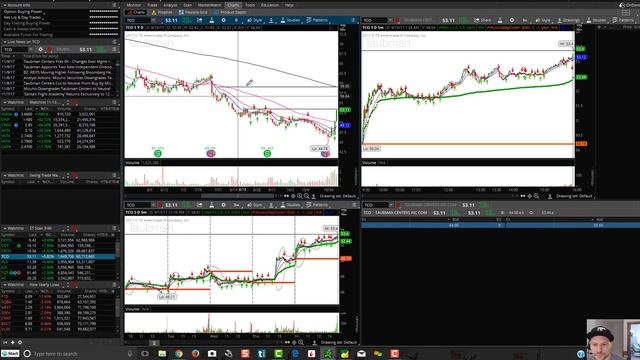Open news 'Analyst Actions: Mizuho Securities Downgrades'
640x360 pixels.
click(68, 78)
